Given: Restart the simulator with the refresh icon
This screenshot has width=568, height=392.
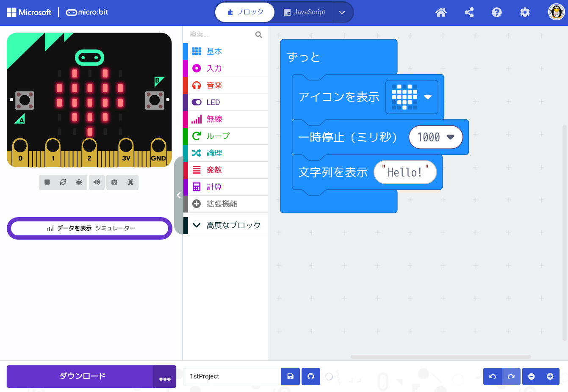Looking at the screenshot, I should tap(63, 182).
